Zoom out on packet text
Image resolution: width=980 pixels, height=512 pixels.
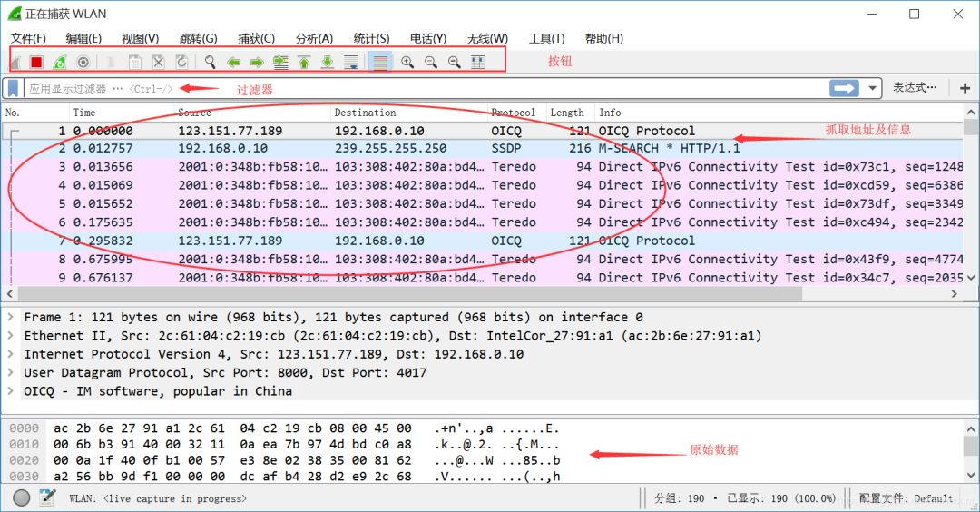pyautogui.click(x=431, y=62)
